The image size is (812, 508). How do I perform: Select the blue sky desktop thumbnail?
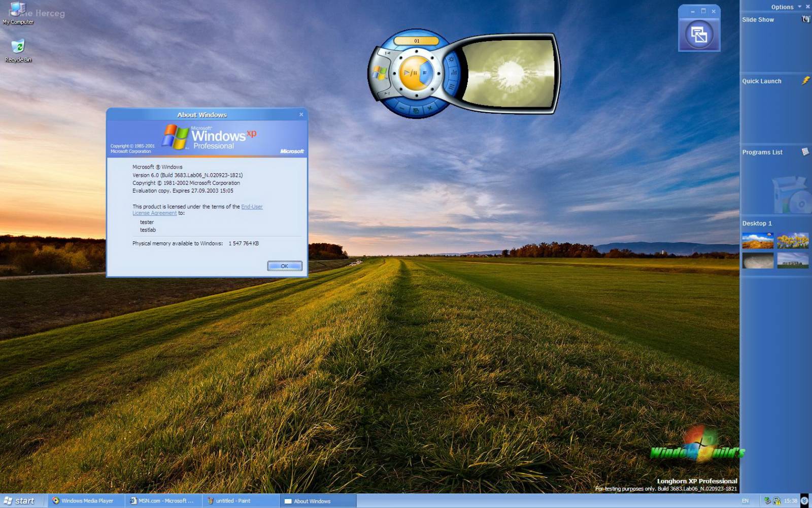click(x=758, y=240)
